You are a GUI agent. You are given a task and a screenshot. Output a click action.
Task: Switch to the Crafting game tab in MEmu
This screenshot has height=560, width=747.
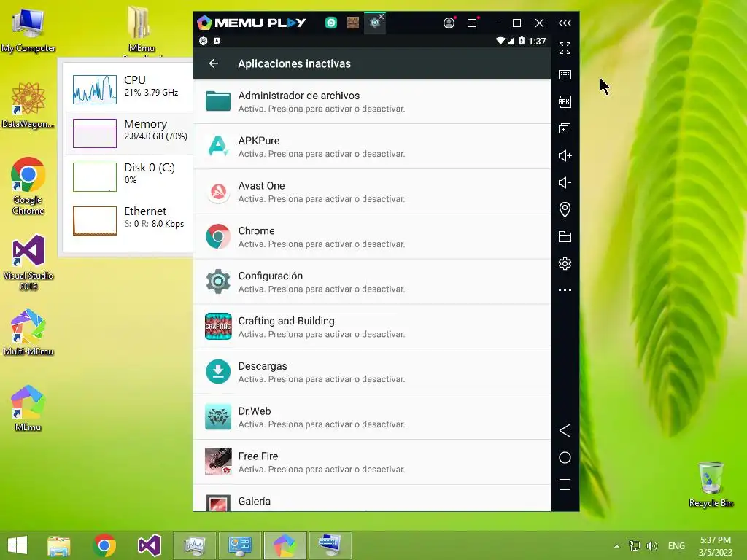pos(352,23)
